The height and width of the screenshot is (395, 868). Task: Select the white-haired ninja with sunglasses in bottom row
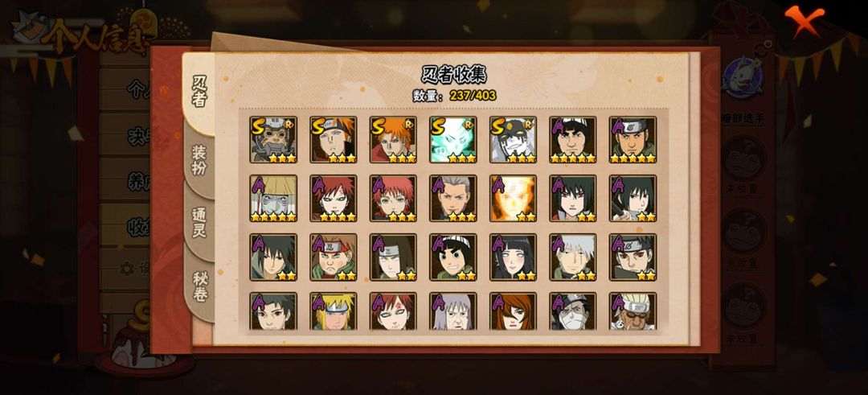coord(633,311)
